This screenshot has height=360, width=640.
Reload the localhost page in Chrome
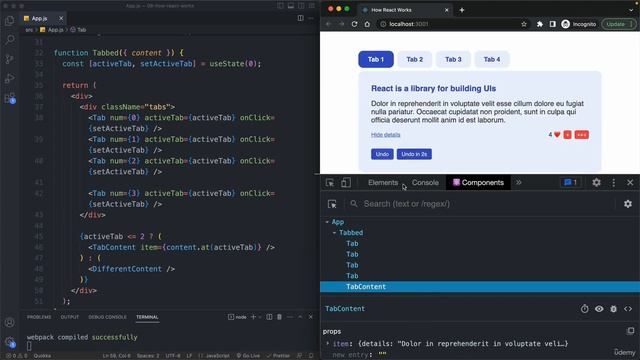pyautogui.click(x=354, y=24)
